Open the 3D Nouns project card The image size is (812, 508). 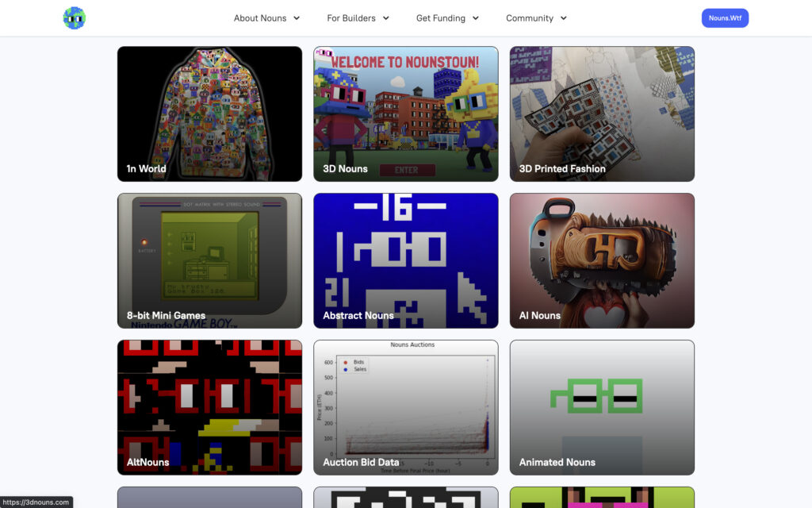[405, 114]
